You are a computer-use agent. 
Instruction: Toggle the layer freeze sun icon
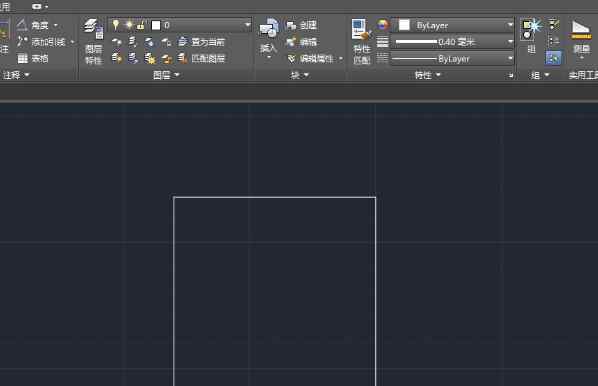click(129, 25)
